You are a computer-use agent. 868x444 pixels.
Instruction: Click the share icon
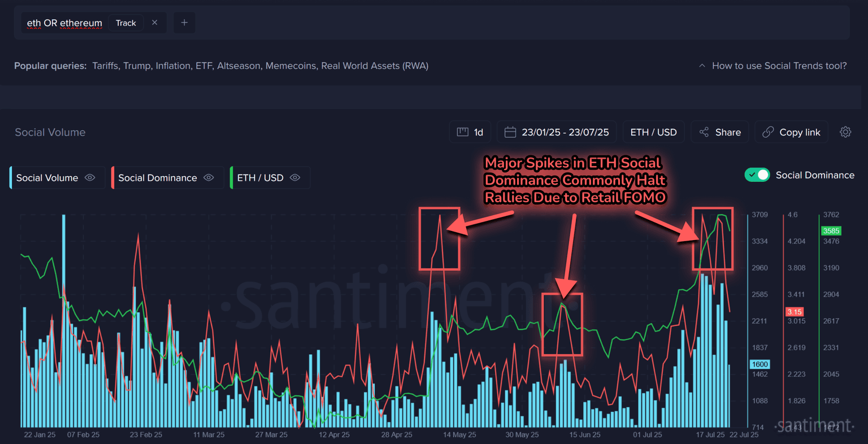pos(704,132)
